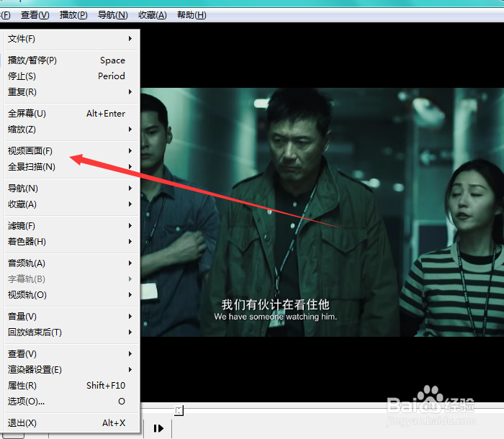Viewport: 504px width, 439px height.
Task: Open the 查看(V) menu in menu bar
Action: 35,15
